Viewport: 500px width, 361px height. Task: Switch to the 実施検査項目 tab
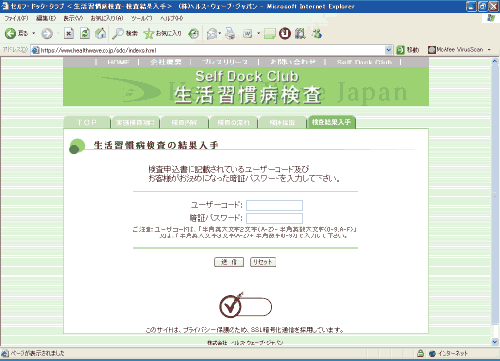pyautogui.click(x=135, y=122)
